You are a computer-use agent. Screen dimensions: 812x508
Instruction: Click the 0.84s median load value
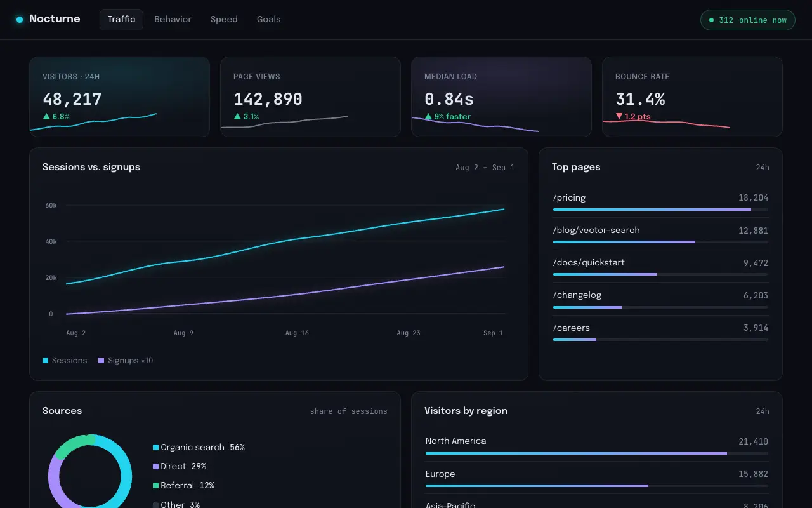(449, 99)
